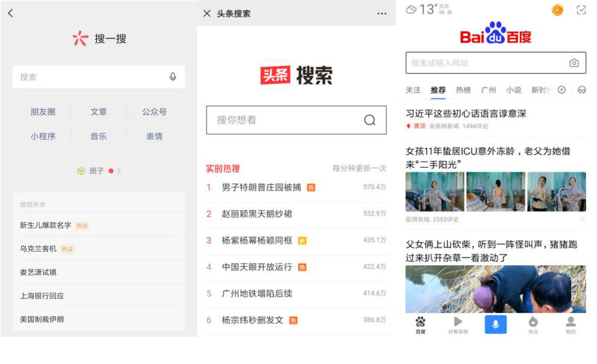This screenshot has height=364, width=597.
Task: Focus the WeChat 搜索 input field
Action: (x=99, y=77)
